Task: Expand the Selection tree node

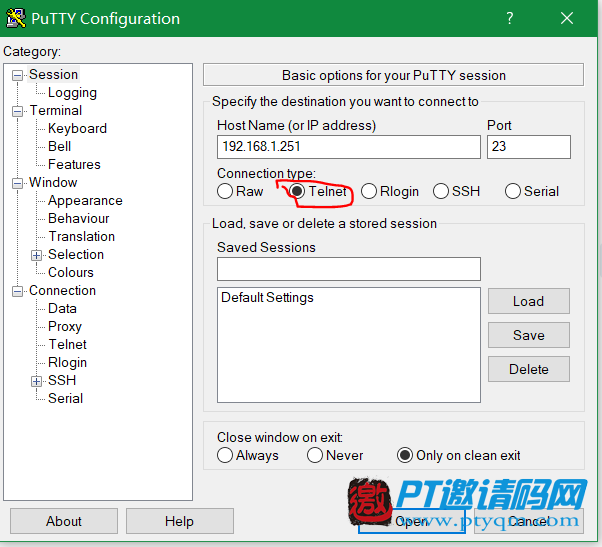Action: coord(36,255)
